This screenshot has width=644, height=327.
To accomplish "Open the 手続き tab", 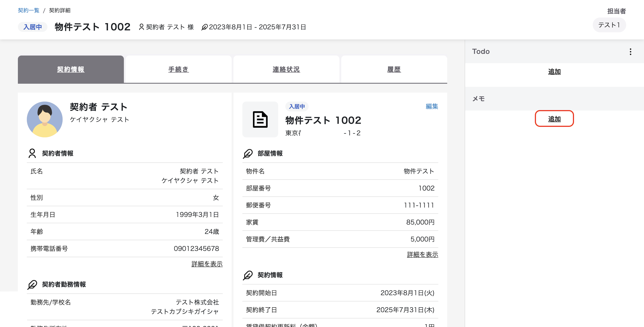I will 179,69.
